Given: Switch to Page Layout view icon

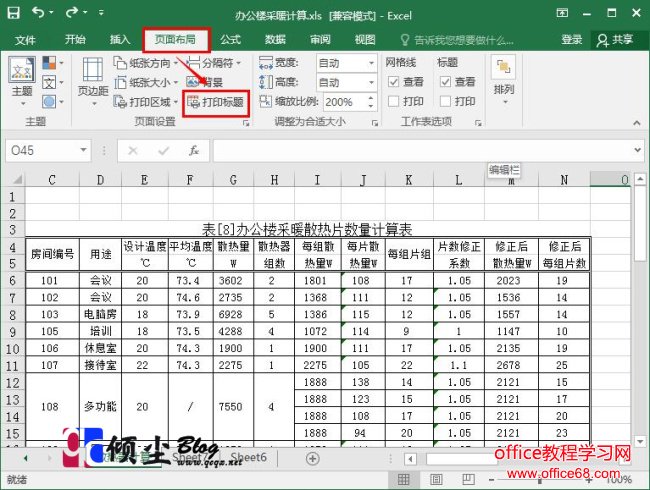Looking at the screenshot, I should pyautogui.click(x=436, y=480).
